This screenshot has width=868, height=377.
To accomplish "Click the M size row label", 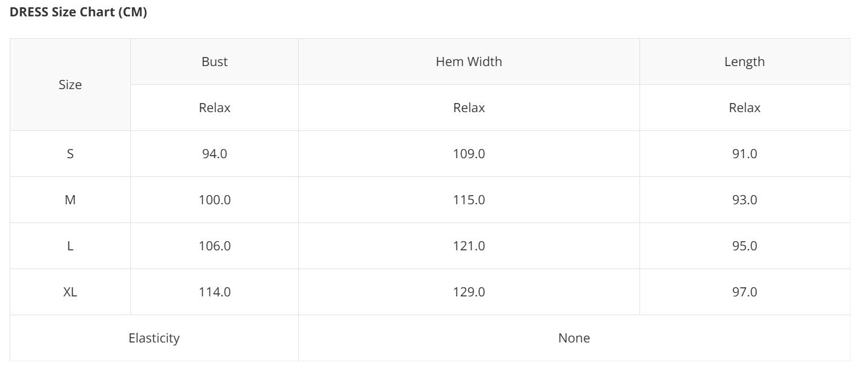I will 70,200.
